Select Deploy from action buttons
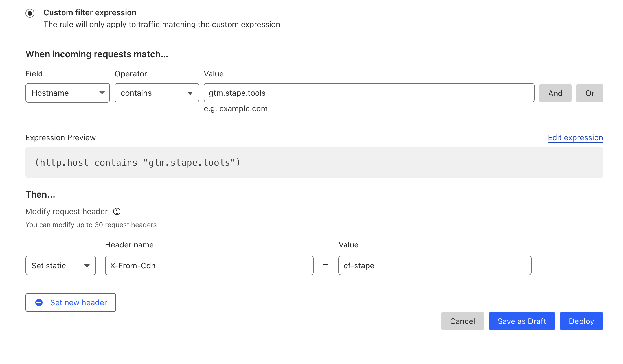The width and height of the screenshot is (623, 364). pos(582,321)
